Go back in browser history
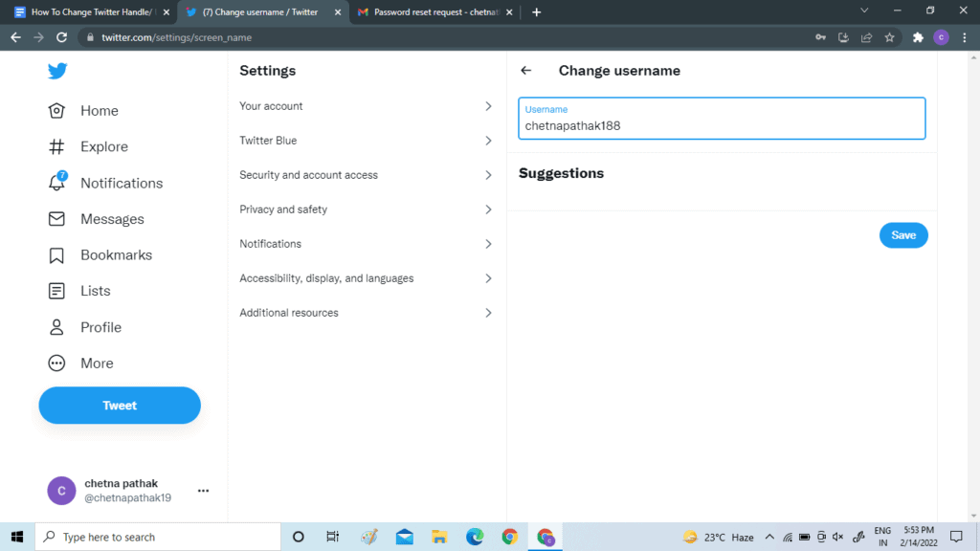The image size is (980, 551). [x=15, y=37]
